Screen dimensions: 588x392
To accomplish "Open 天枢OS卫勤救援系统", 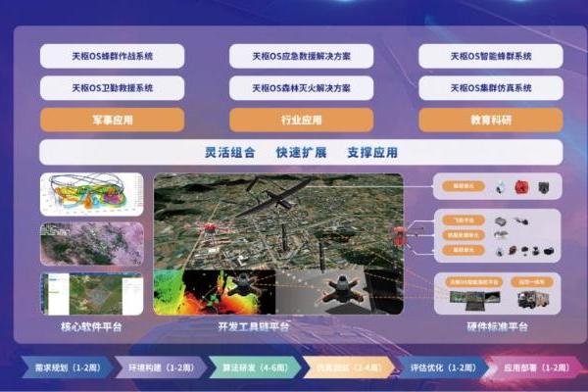I will click(x=112, y=88).
